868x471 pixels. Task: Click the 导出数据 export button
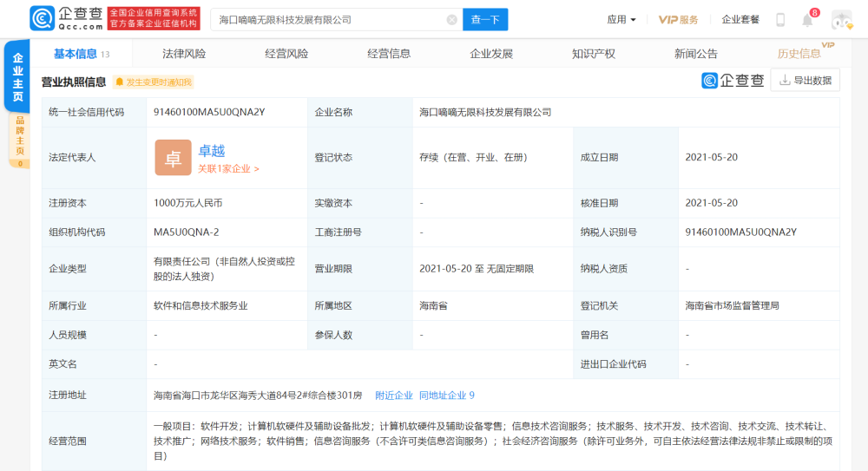pos(805,81)
